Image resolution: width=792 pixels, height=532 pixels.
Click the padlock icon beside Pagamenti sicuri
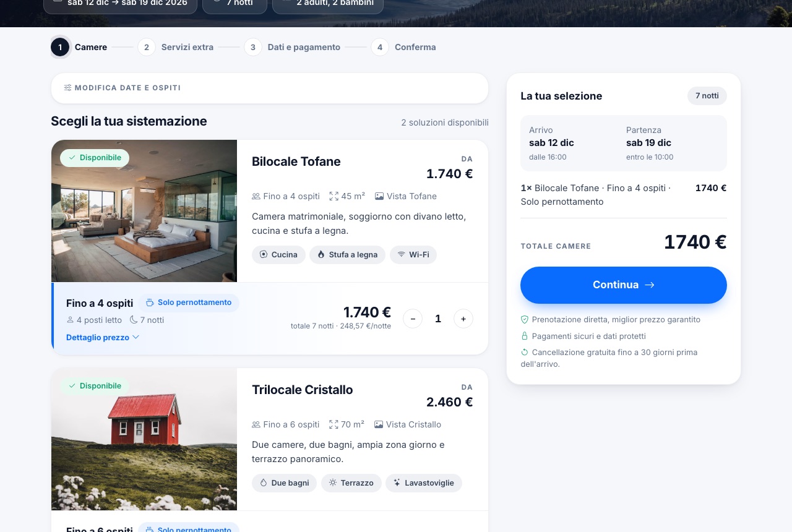[x=525, y=336]
